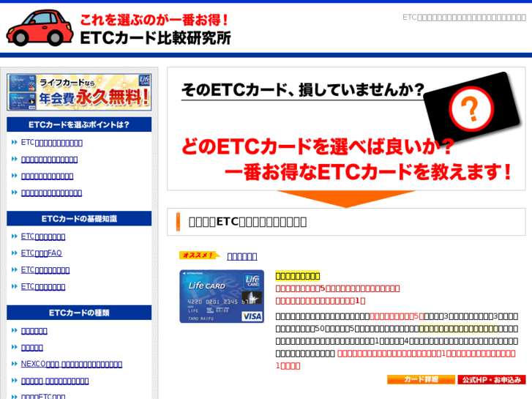Open the ETC FAQ sidebar link
532x399 pixels.
point(42,253)
